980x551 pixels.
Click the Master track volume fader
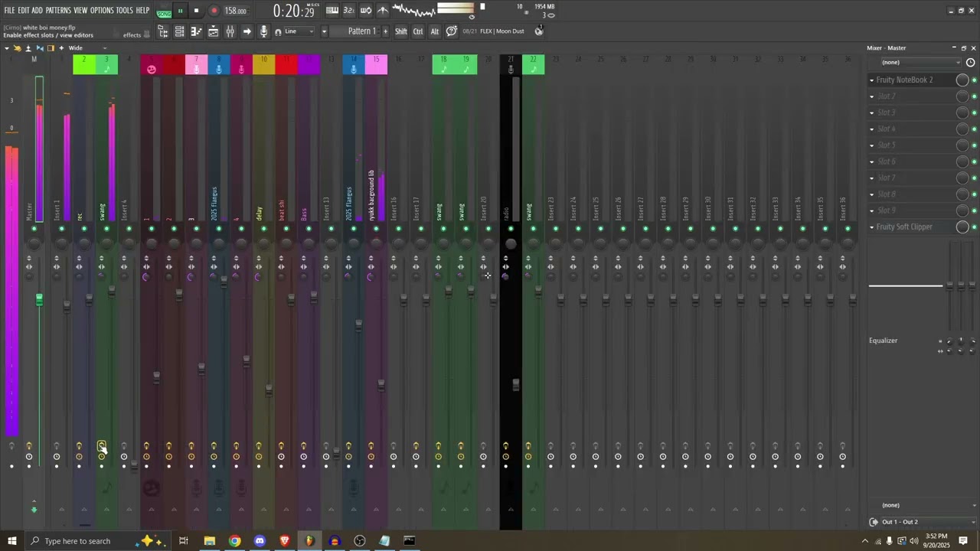pos(39,300)
